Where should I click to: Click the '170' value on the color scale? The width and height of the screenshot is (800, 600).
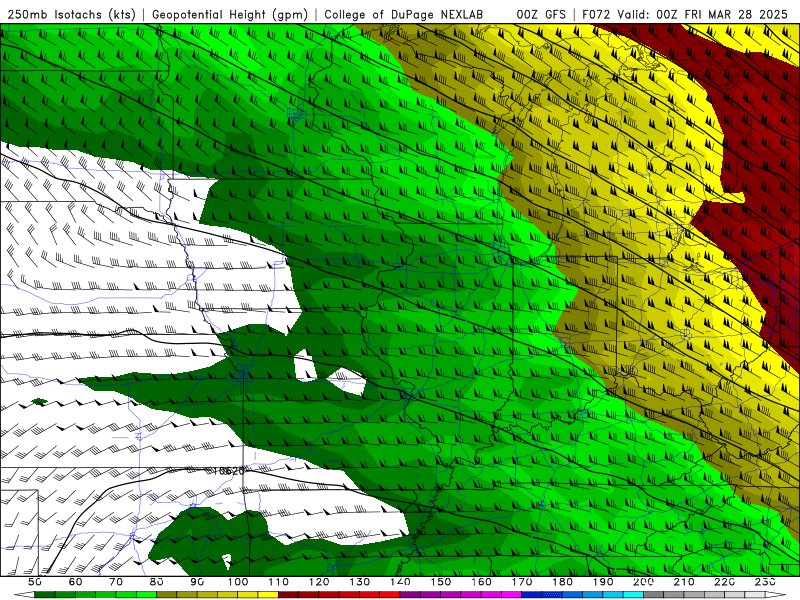coord(521,582)
